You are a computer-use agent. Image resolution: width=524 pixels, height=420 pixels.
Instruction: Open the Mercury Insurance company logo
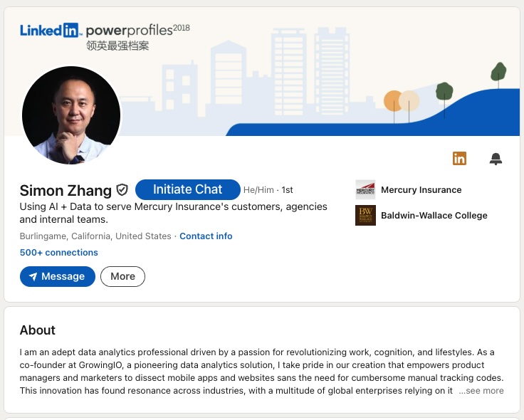click(x=365, y=189)
